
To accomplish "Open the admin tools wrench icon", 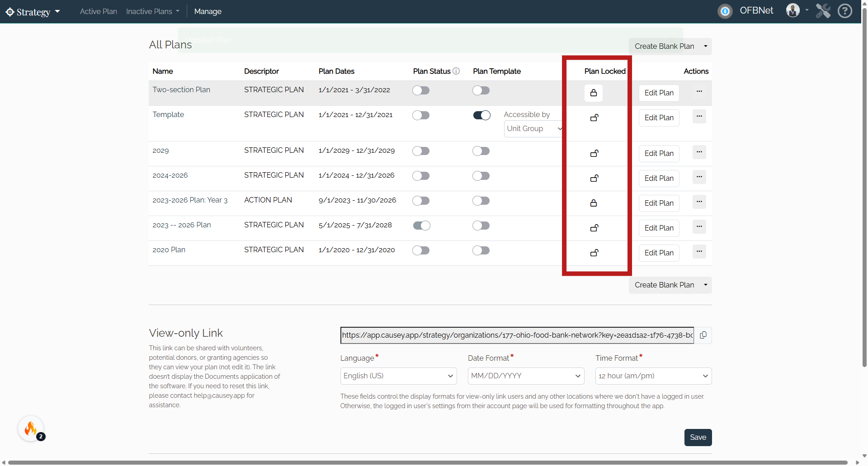I will tap(823, 11).
